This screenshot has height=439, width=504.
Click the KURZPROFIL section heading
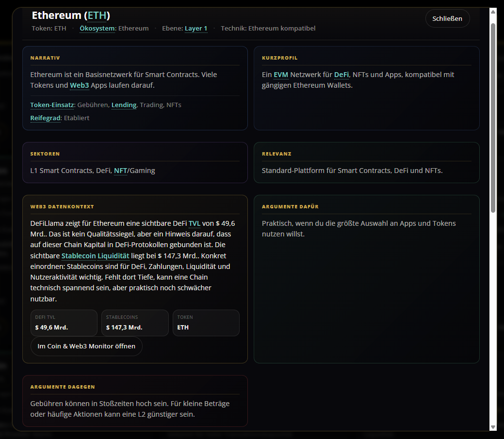(x=279, y=58)
